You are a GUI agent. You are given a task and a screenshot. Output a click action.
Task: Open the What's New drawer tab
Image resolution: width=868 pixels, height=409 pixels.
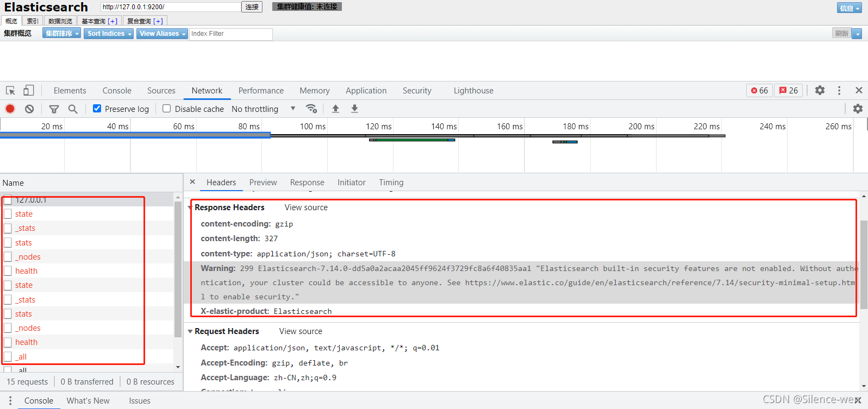[88, 401]
